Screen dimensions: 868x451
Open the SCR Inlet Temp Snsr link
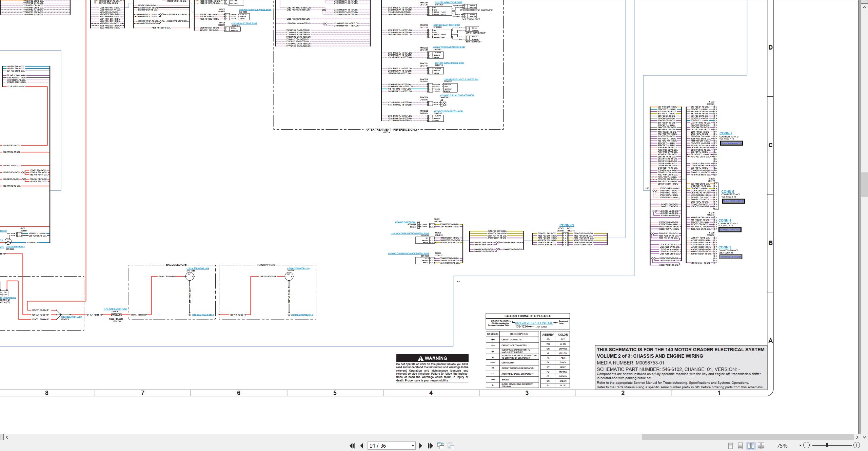pos(447,25)
